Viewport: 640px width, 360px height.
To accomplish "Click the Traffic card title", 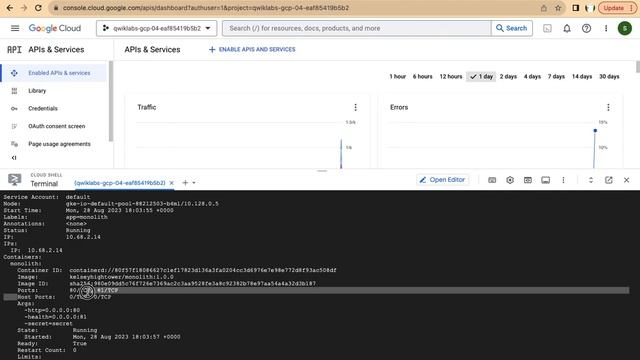I will click(x=147, y=107).
